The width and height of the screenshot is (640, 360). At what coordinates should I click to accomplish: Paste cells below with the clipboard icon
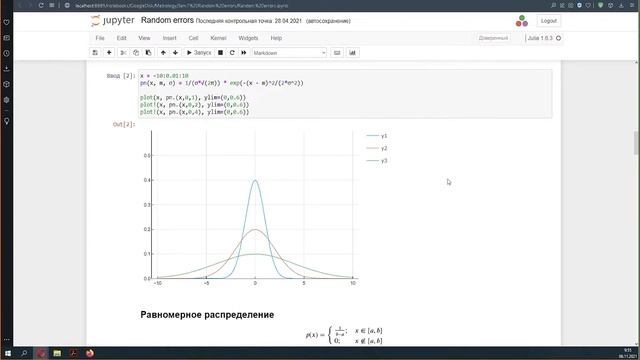point(148,53)
